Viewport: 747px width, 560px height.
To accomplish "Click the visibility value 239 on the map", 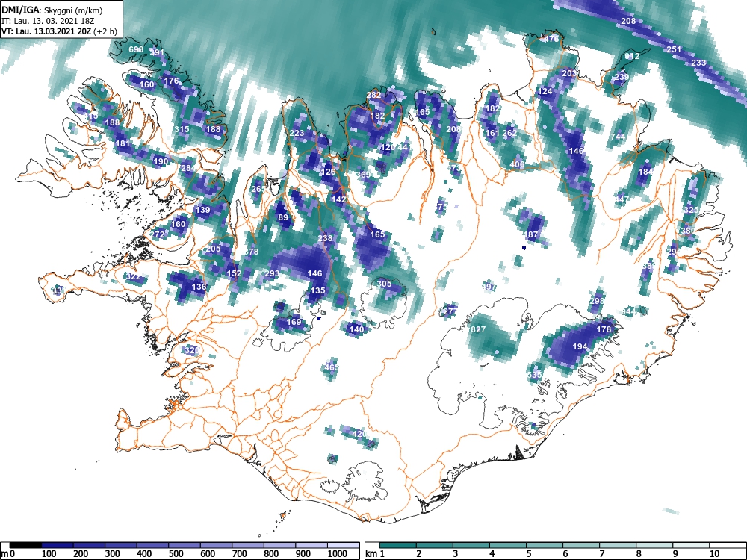I will point(622,77).
